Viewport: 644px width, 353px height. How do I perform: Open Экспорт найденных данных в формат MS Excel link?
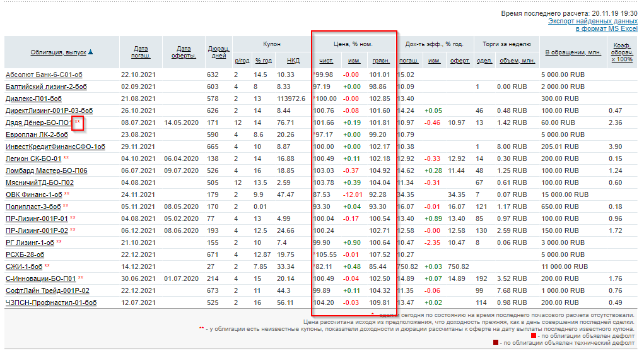coord(593,25)
